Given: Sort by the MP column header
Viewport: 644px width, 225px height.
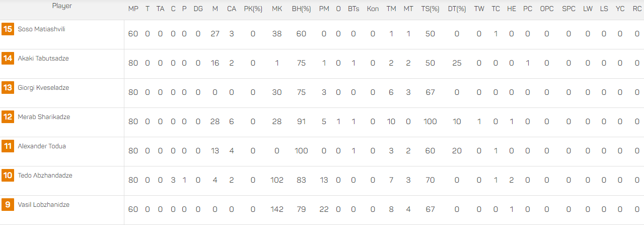Looking at the screenshot, I should (133, 9).
